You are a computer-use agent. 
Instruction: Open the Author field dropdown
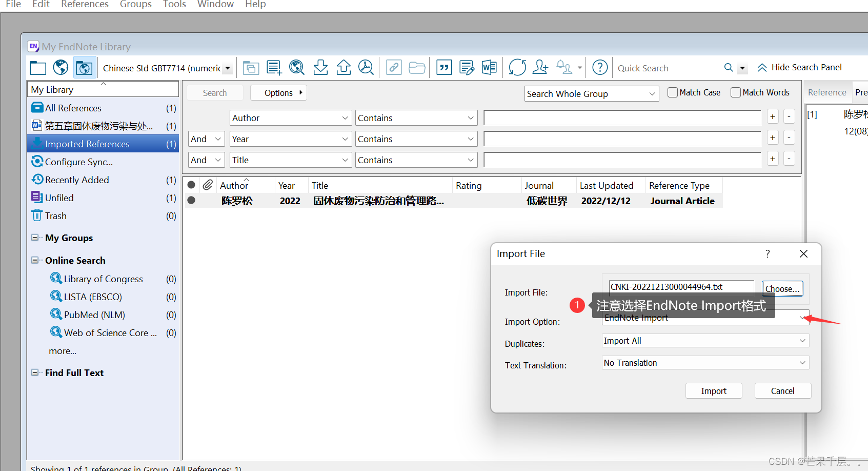tap(291, 118)
